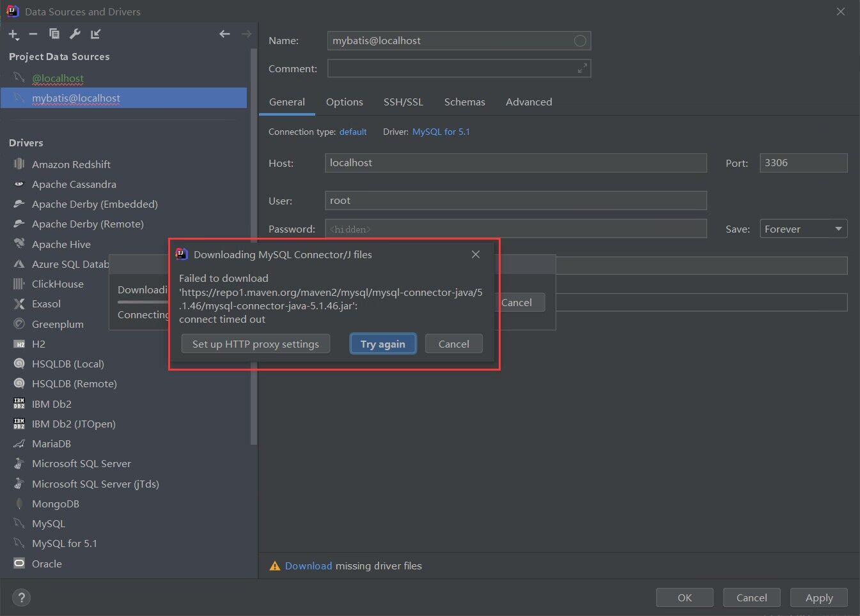Viewport: 860px width, 616px height.
Task: Click the back arrow in toolbar
Action: (224, 34)
